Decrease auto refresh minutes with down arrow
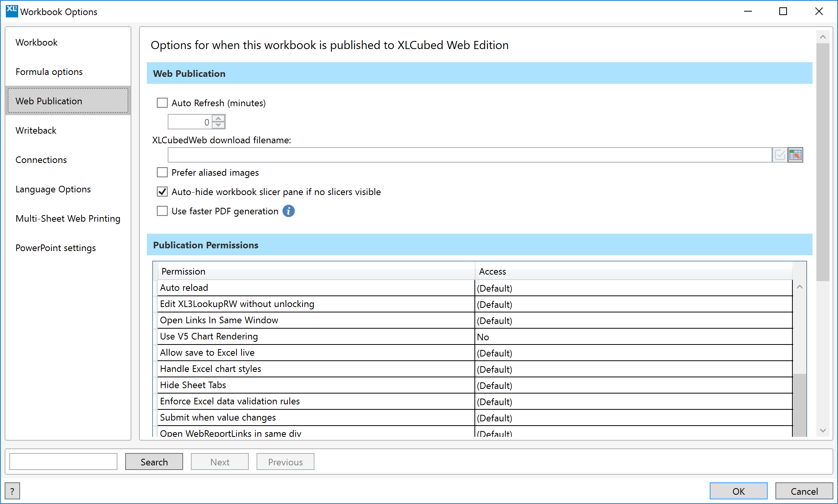 click(219, 125)
